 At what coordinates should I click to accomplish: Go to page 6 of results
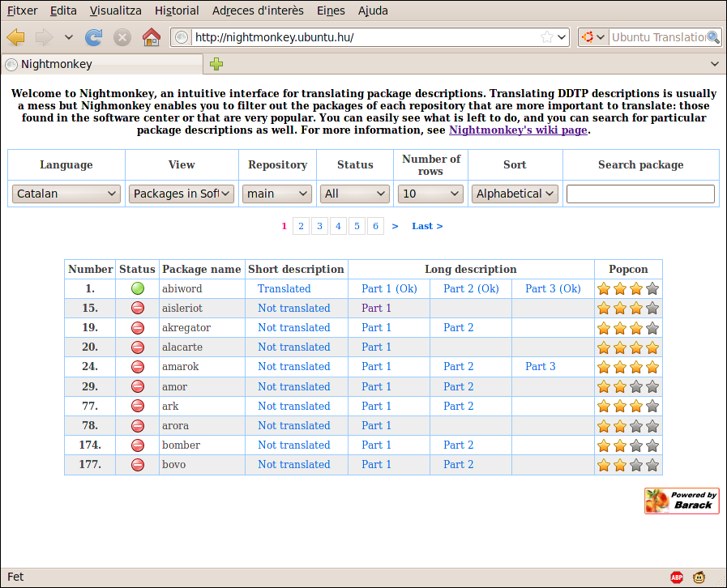pyautogui.click(x=375, y=226)
